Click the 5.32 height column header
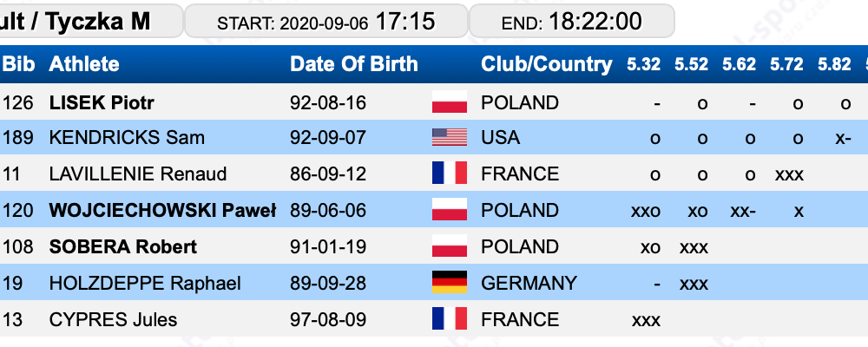The height and width of the screenshot is (347, 868). coord(644,64)
